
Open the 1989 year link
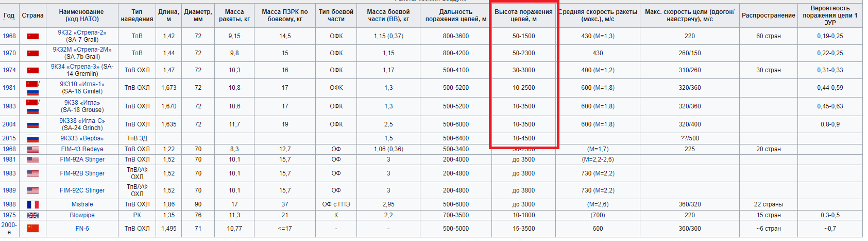tap(9, 190)
